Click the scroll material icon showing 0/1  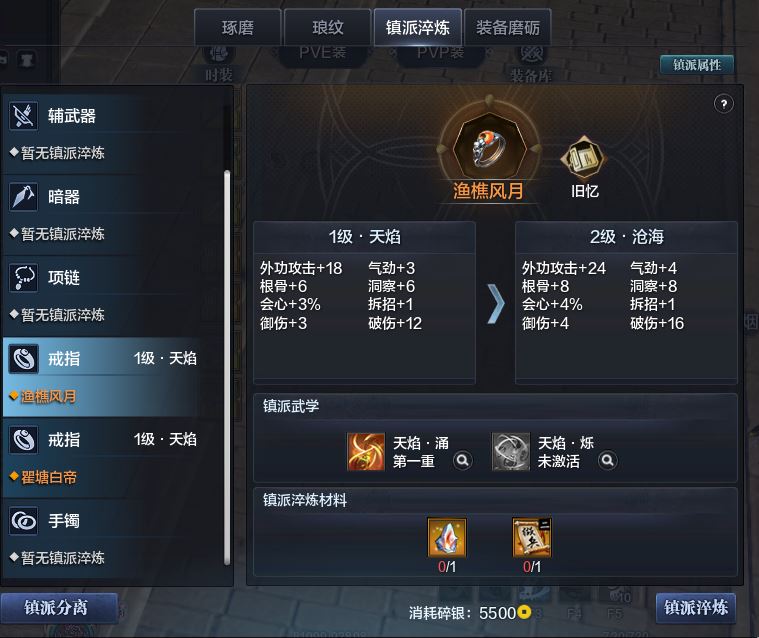[531, 537]
